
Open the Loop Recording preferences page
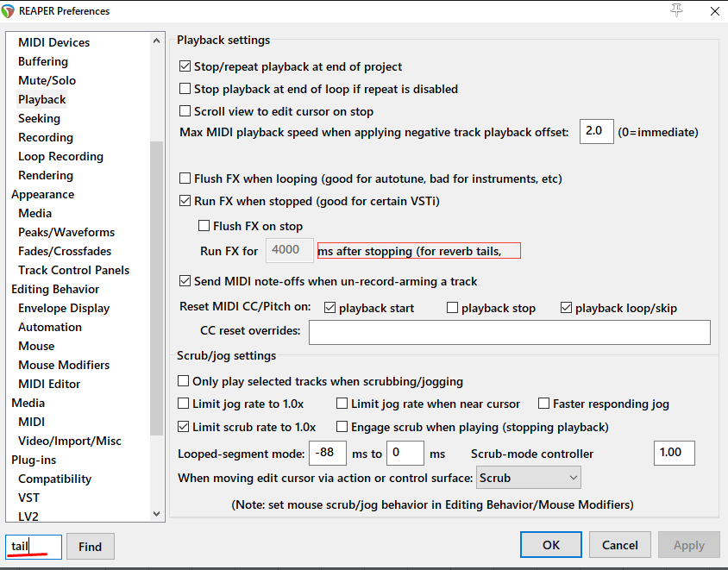[x=61, y=156]
